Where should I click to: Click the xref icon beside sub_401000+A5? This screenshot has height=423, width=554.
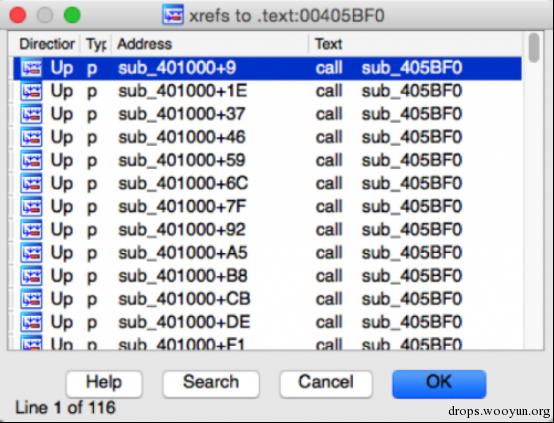[x=31, y=253]
